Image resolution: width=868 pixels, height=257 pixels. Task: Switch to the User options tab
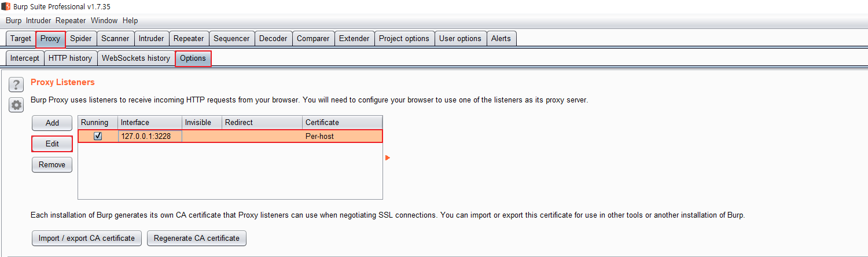click(460, 39)
